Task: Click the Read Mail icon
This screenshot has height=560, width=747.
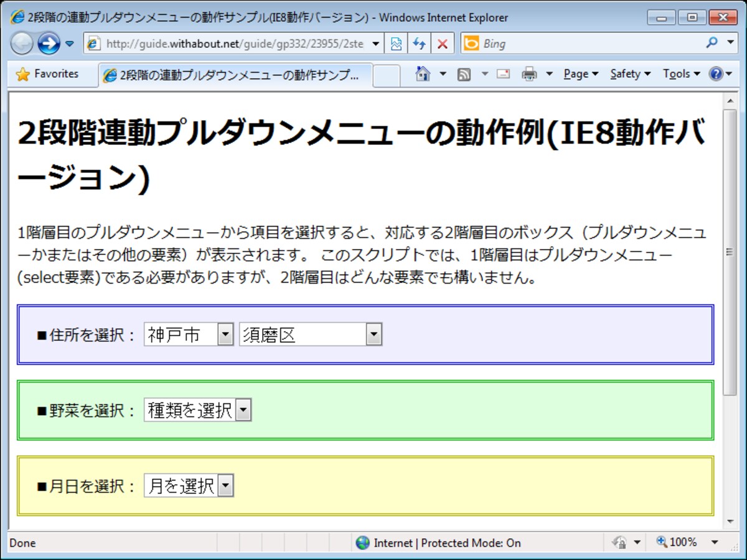Action: pyautogui.click(x=503, y=74)
